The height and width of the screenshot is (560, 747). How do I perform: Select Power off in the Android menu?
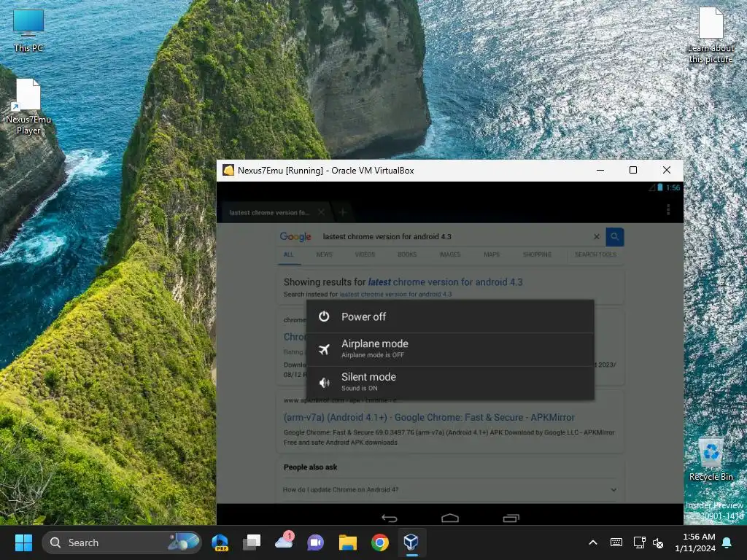[449, 316]
